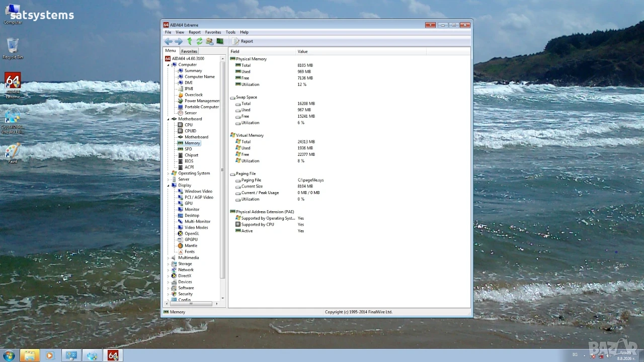Viewport: 644px width, 362px height.
Task: Click the green Refresh toolbar icon
Action: 199,41
